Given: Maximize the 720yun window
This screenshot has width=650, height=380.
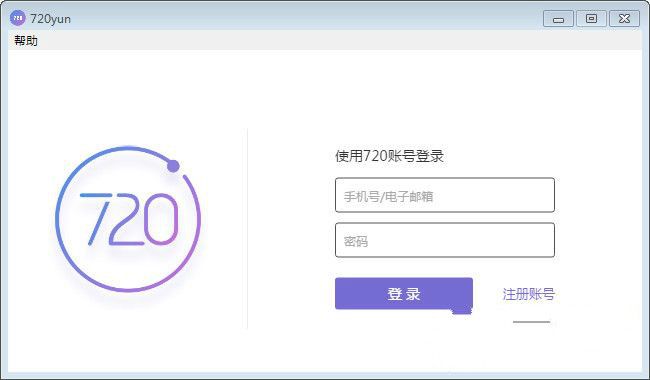Looking at the screenshot, I should tap(592, 19).
